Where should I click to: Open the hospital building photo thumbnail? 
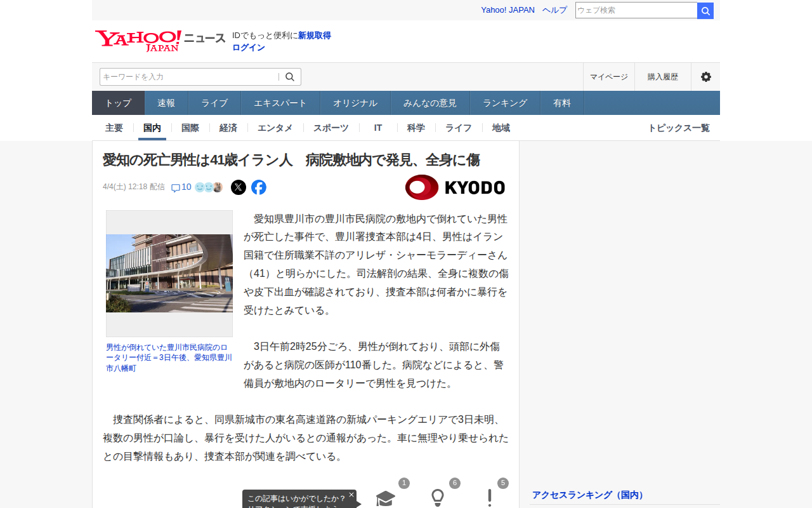(x=169, y=274)
